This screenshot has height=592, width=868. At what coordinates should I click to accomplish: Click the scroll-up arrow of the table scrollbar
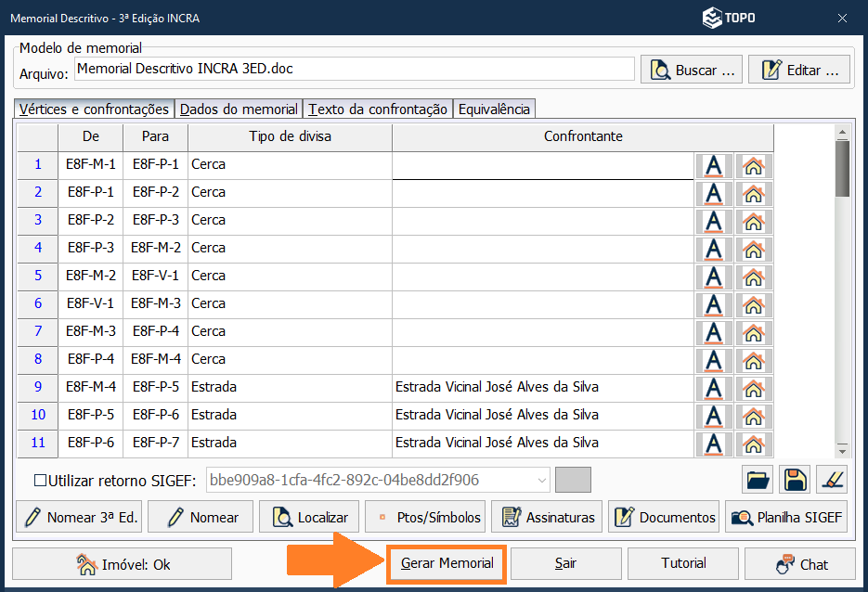pyautogui.click(x=842, y=132)
